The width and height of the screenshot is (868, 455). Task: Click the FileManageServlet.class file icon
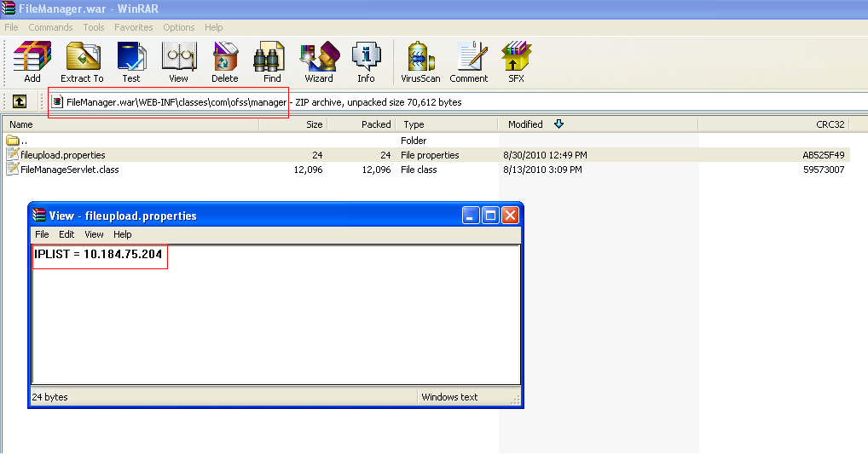coord(12,170)
